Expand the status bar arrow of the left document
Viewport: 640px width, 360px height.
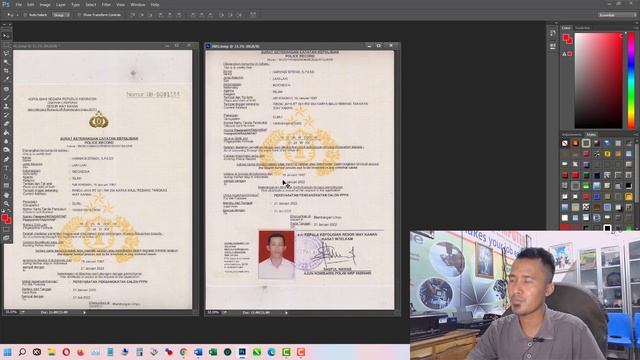pos(84,313)
